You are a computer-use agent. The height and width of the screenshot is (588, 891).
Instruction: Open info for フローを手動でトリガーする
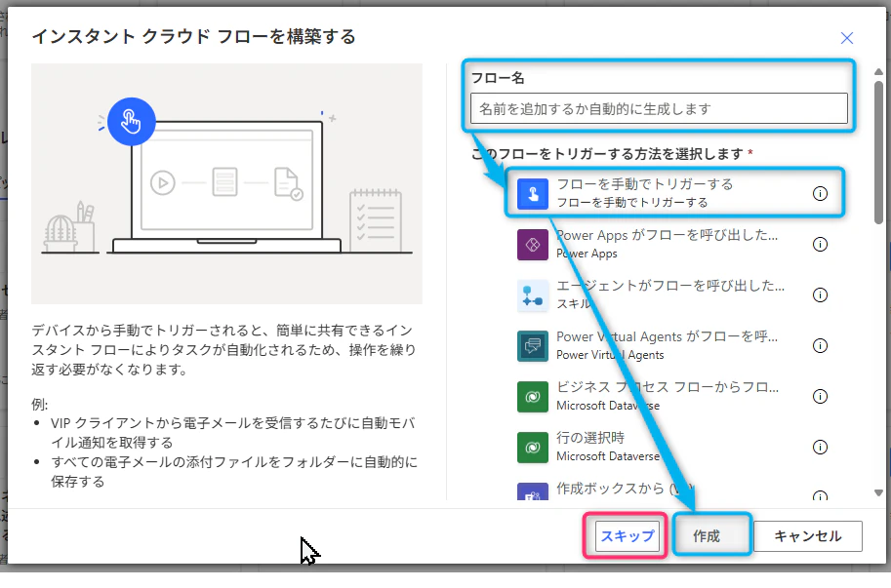820,193
